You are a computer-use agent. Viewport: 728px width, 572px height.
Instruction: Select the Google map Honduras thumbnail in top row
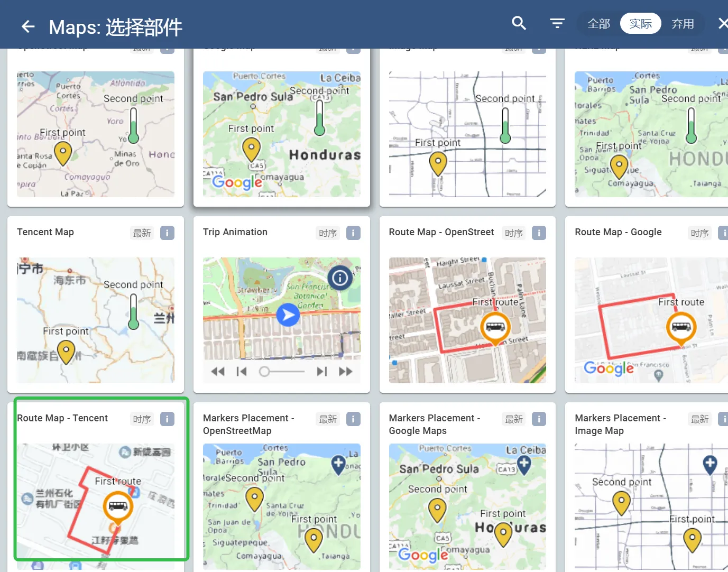pos(282,134)
